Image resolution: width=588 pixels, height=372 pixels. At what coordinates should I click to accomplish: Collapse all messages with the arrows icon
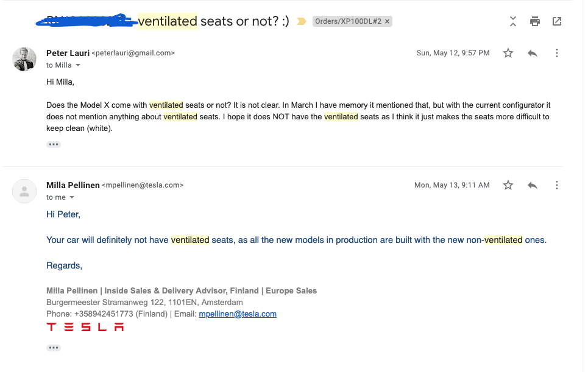[x=513, y=21]
